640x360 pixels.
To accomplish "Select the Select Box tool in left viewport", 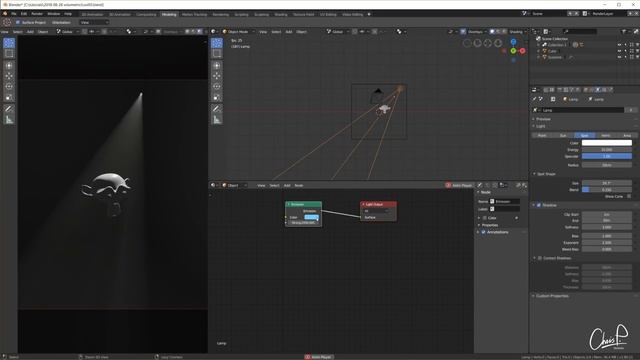I will (x=9, y=53).
